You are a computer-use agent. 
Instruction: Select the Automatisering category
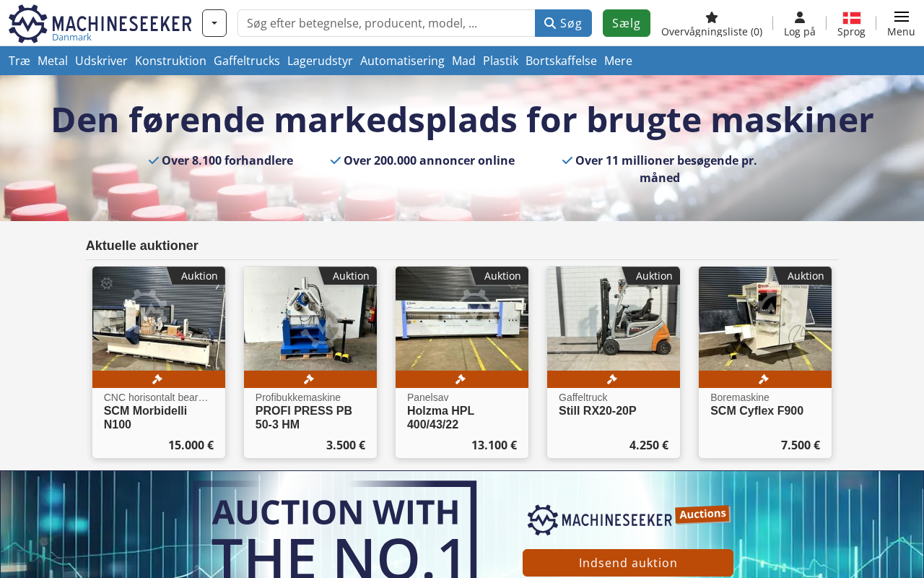[402, 61]
